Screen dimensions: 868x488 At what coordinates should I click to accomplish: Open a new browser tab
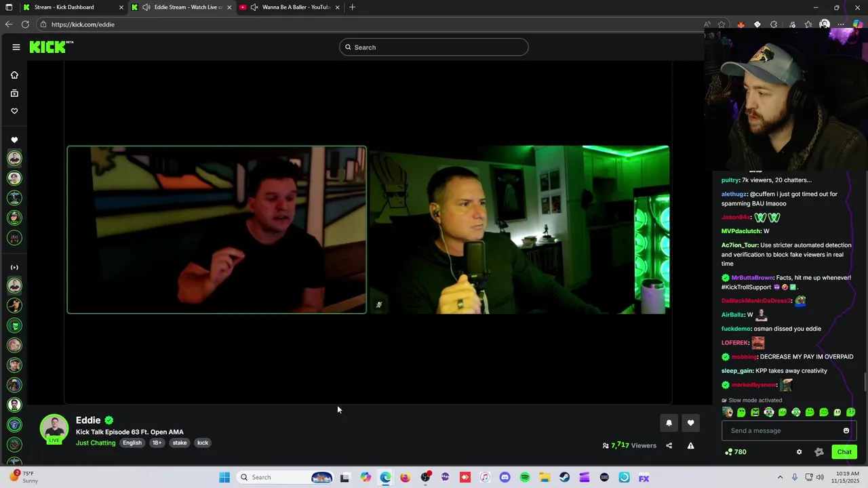tap(352, 7)
